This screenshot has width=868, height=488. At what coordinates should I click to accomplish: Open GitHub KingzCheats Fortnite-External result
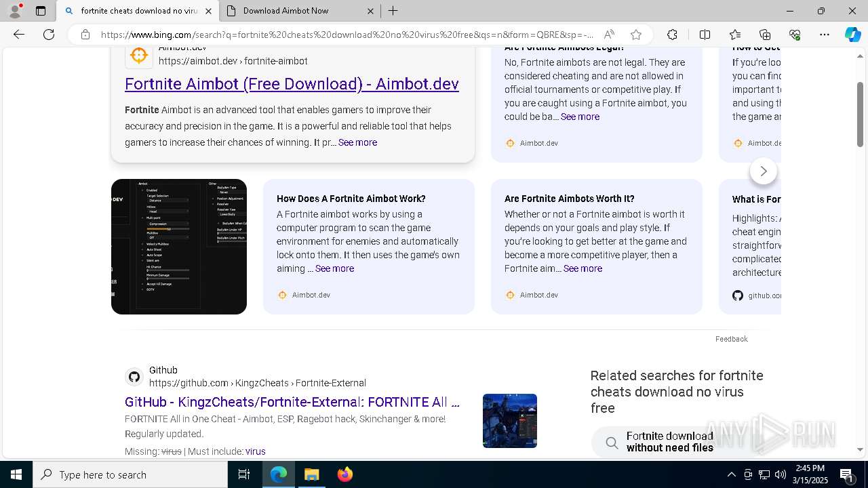pyautogui.click(x=292, y=402)
